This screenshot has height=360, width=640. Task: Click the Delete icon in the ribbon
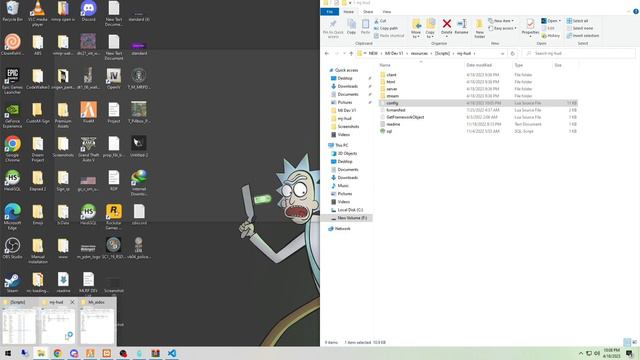(x=447, y=27)
